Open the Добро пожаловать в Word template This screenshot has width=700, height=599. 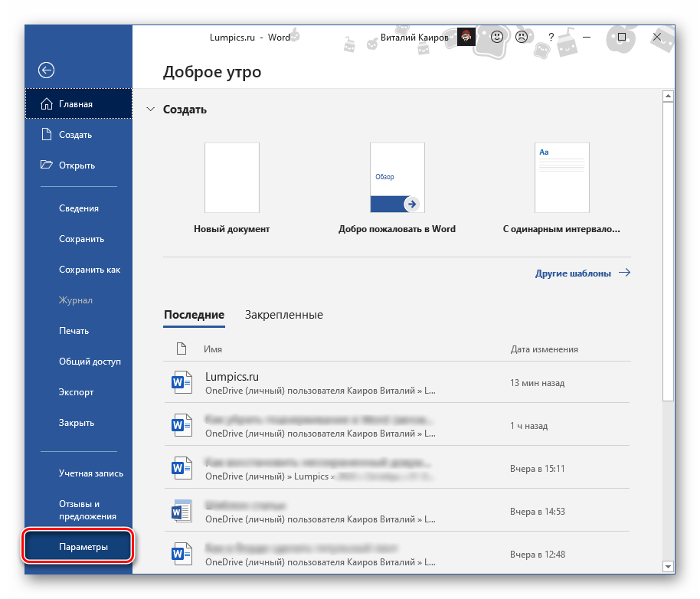coord(397,178)
